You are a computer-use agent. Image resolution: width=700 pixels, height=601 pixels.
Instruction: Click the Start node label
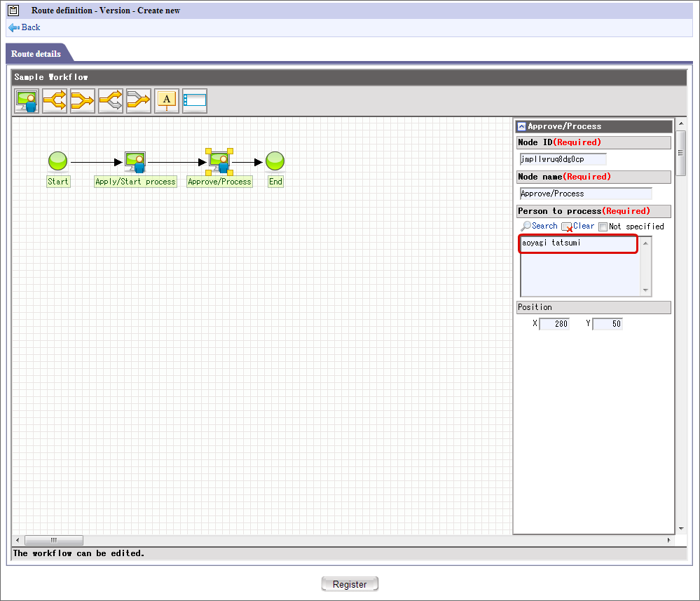[x=58, y=182]
